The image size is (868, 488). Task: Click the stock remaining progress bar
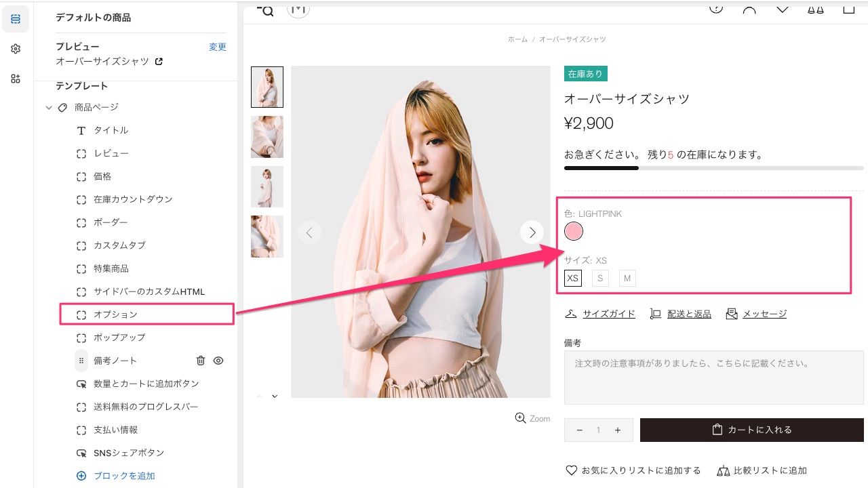714,168
